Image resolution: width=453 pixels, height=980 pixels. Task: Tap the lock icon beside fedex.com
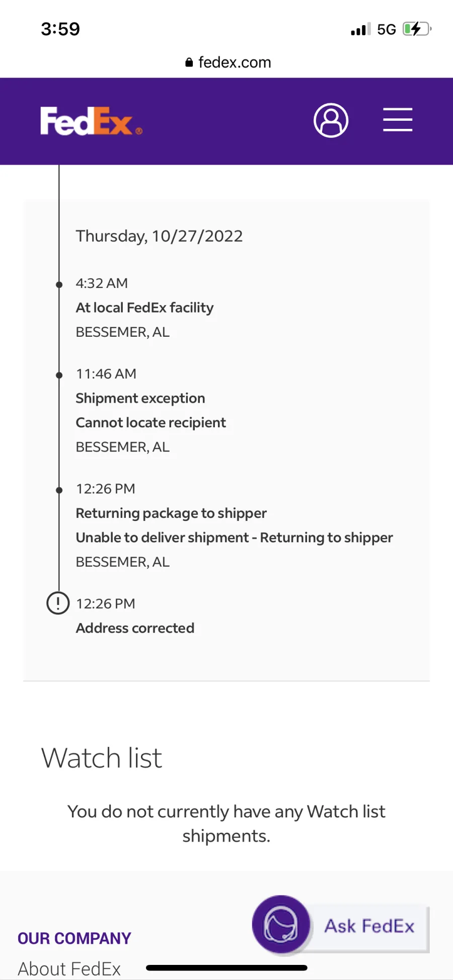pos(189,62)
